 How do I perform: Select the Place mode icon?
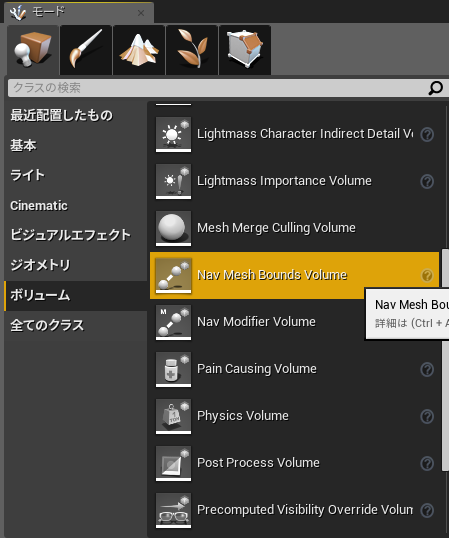33,50
